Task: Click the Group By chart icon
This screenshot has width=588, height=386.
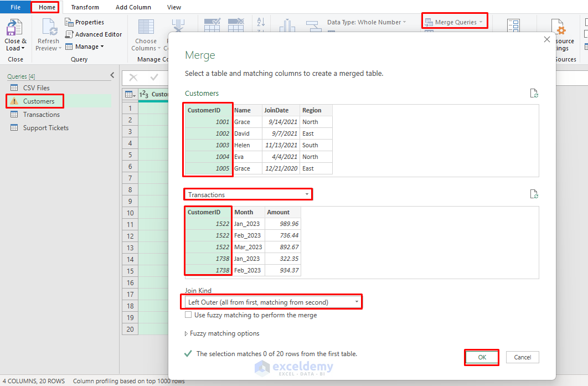Action: point(287,25)
